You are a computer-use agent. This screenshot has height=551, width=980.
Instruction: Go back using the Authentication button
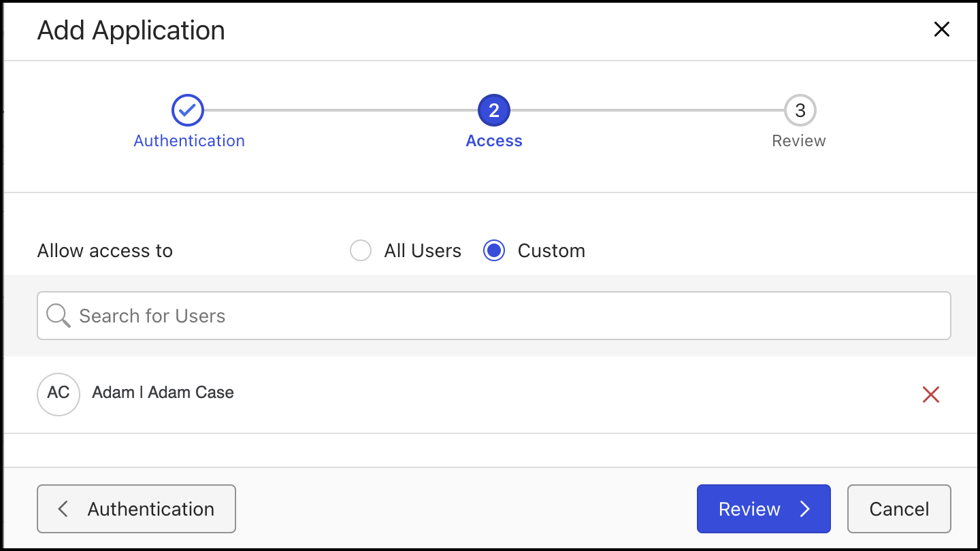pos(136,508)
